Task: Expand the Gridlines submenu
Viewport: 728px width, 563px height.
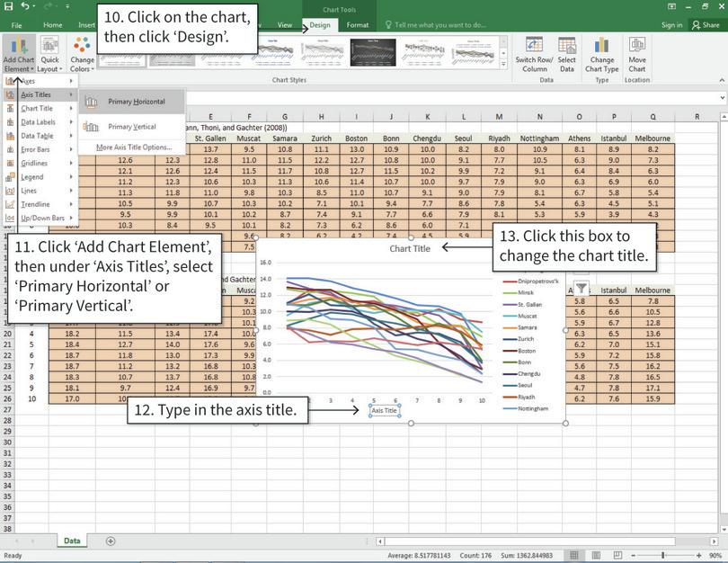Action: tap(36, 163)
